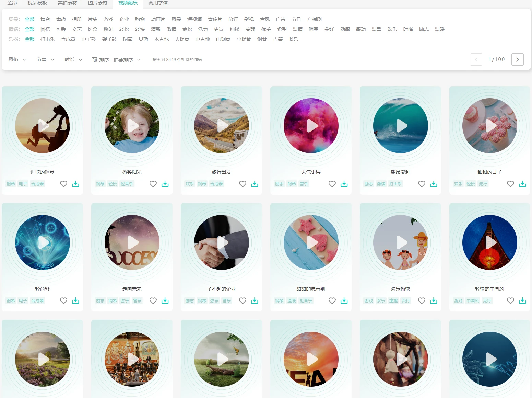Filter scene by 短视频

pyautogui.click(x=194, y=19)
